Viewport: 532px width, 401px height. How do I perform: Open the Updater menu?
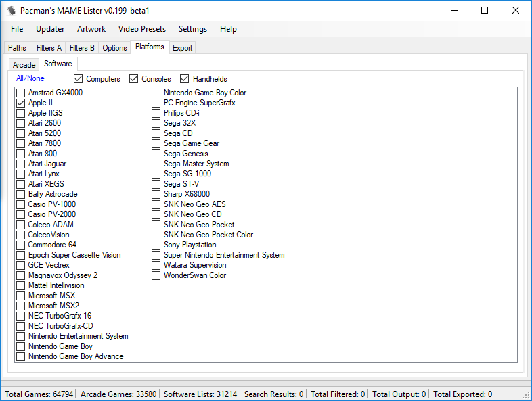pyautogui.click(x=50, y=29)
